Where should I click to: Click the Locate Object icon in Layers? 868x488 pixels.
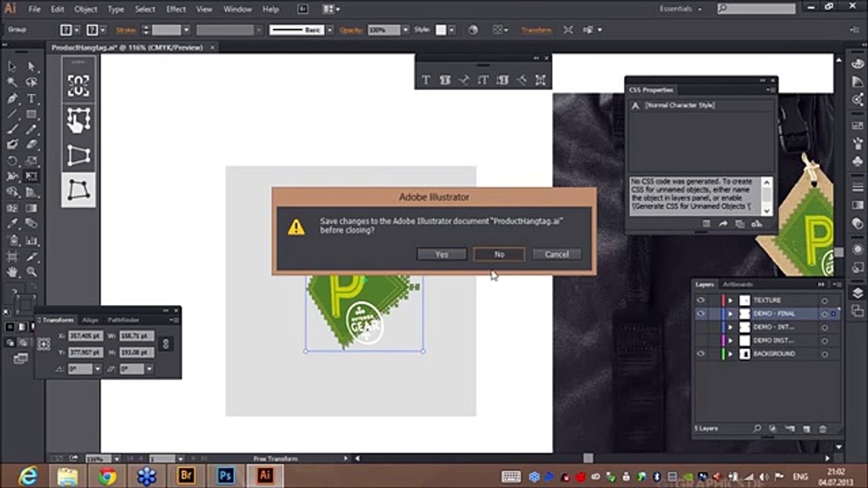point(757,429)
